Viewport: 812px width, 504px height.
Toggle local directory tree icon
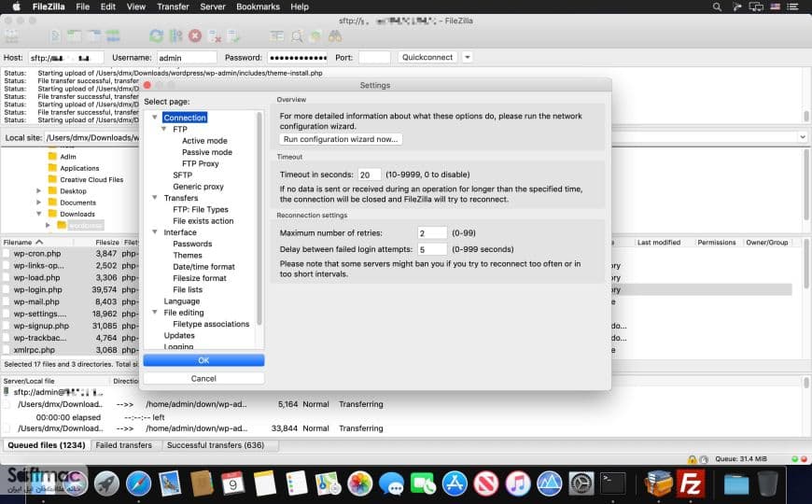click(x=74, y=36)
